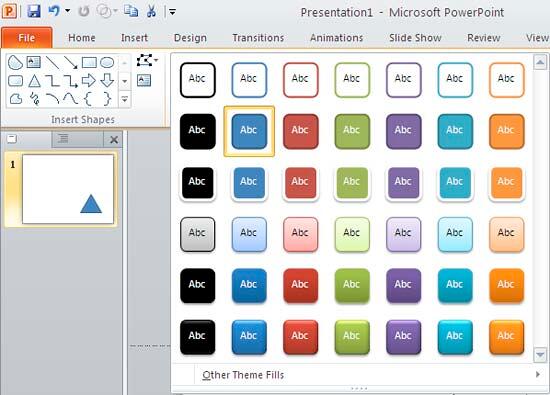The image size is (550, 395).
Task: Switch to the Slides thumbnail pane tab
Action: [12, 139]
